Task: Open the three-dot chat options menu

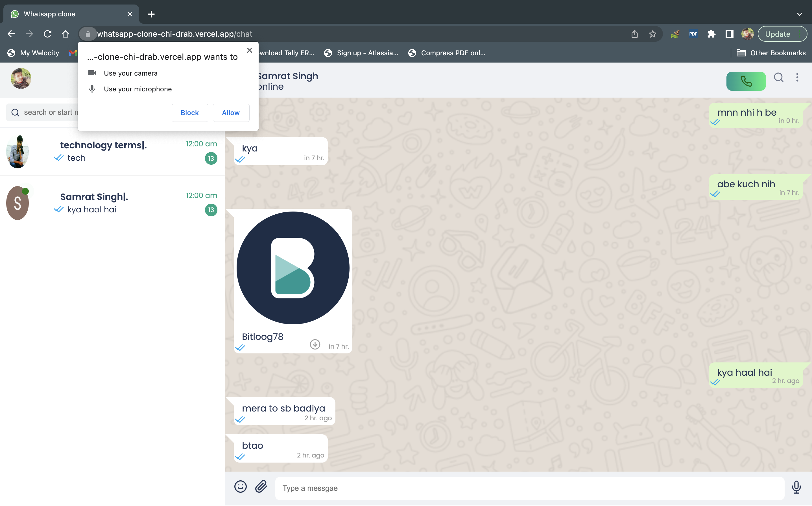Action: [x=797, y=78]
